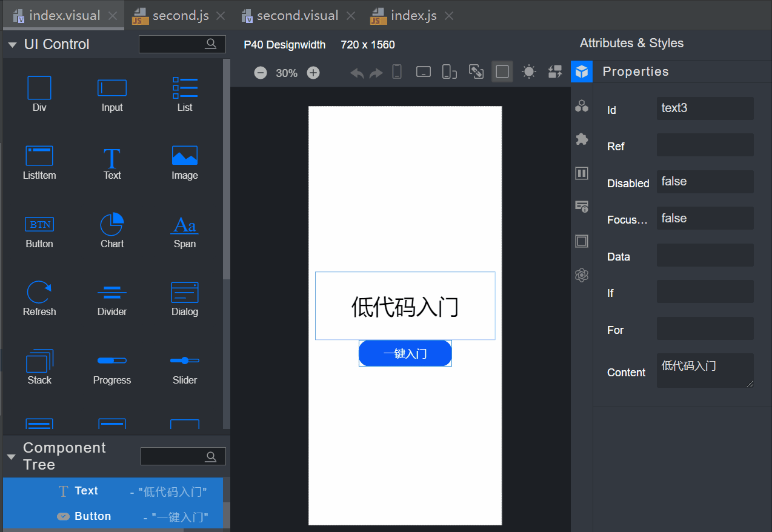The width and height of the screenshot is (772, 532).
Task: Select the List control in palette
Action: point(185,95)
